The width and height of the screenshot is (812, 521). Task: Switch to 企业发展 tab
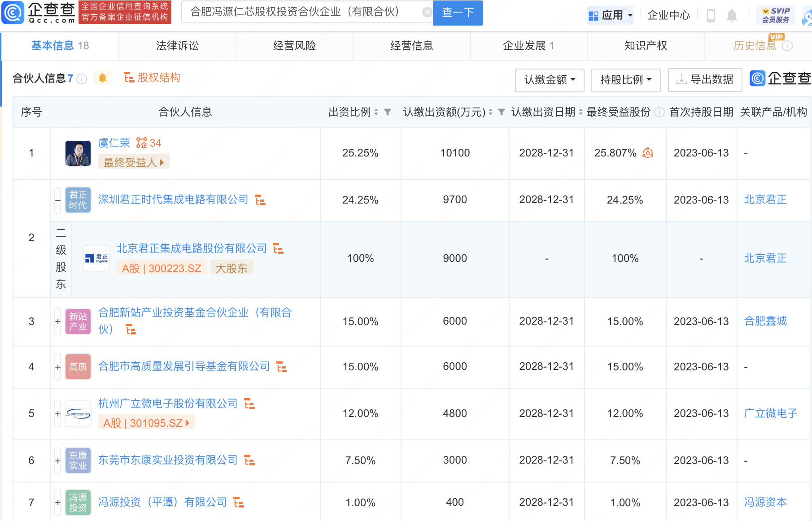coord(529,46)
